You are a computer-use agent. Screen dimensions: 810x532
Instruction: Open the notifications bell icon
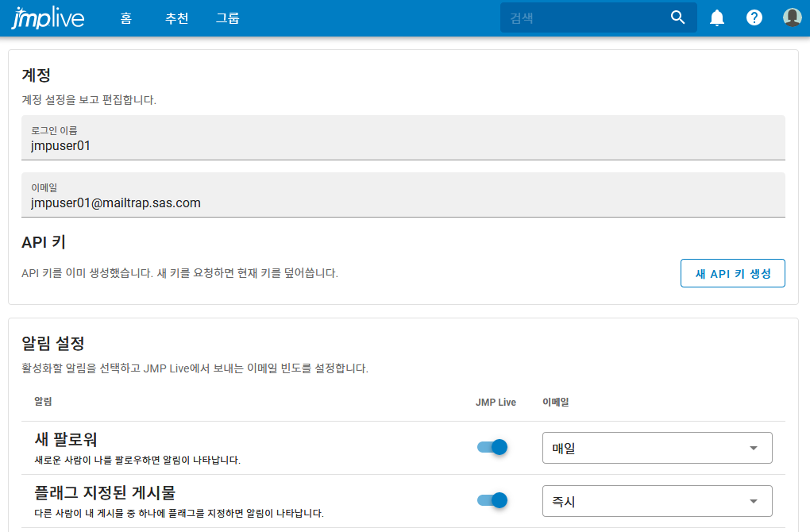(716, 17)
